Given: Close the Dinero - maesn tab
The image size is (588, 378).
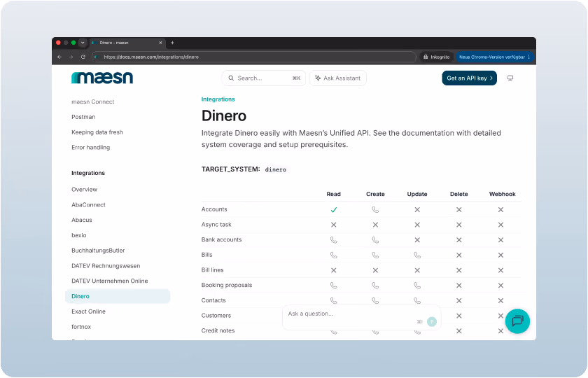Looking at the screenshot, I should pos(160,43).
